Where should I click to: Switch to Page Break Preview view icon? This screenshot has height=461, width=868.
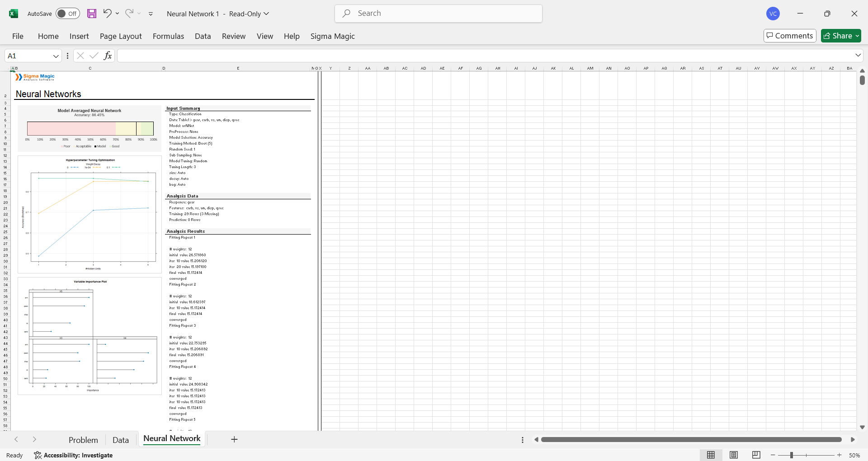pyautogui.click(x=756, y=455)
